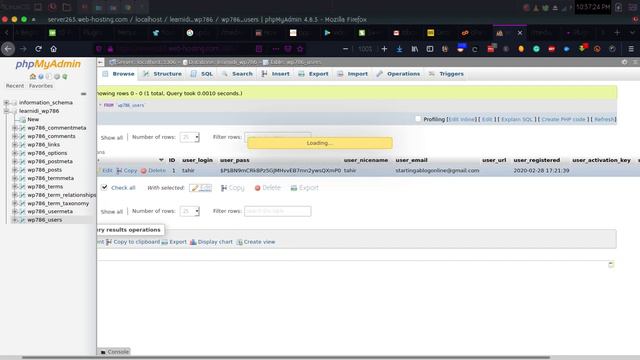Image resolution: width=640 pixels, height=360 pixels.
Task: Click the log out icon beside home
Action: coord(41,76)
